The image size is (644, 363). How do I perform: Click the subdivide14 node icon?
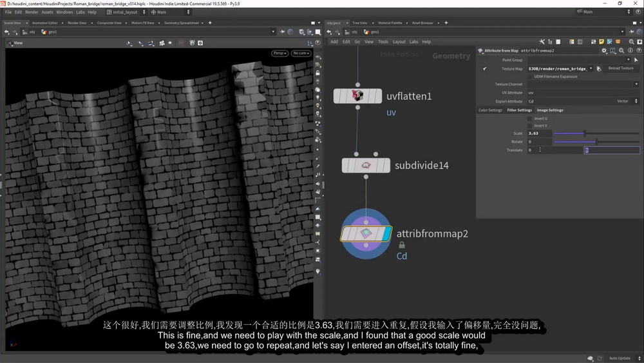pos(366,165)
